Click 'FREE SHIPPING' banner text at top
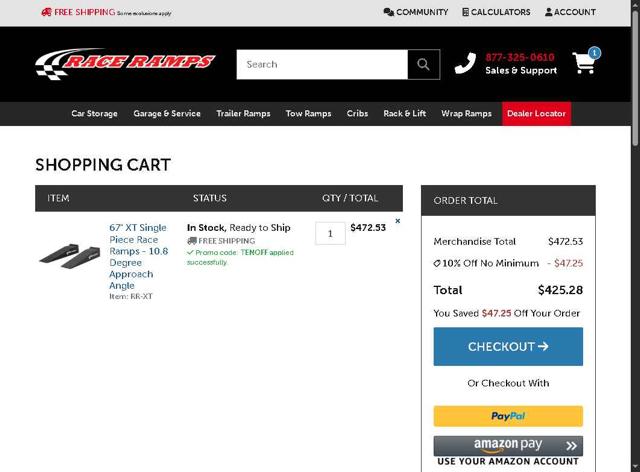Image resolution: width=640 pixels, height=472 pixels. coord(84,12)
